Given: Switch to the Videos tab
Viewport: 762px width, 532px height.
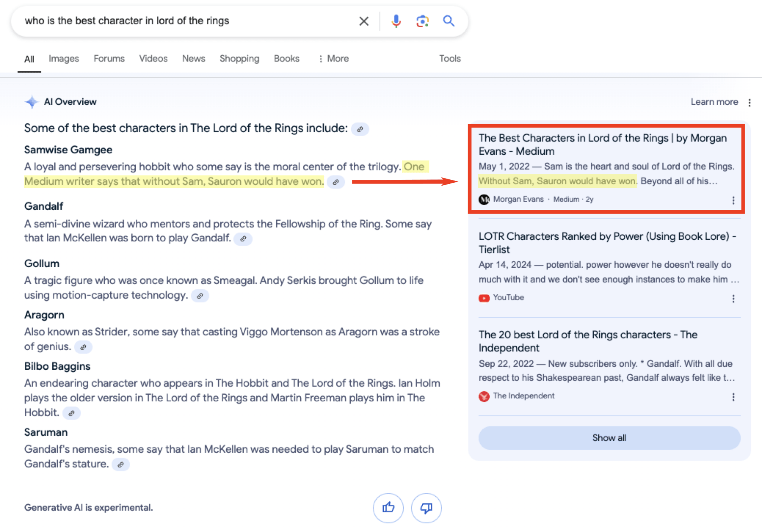Looking at the screenshot, I should coord(153,59).
